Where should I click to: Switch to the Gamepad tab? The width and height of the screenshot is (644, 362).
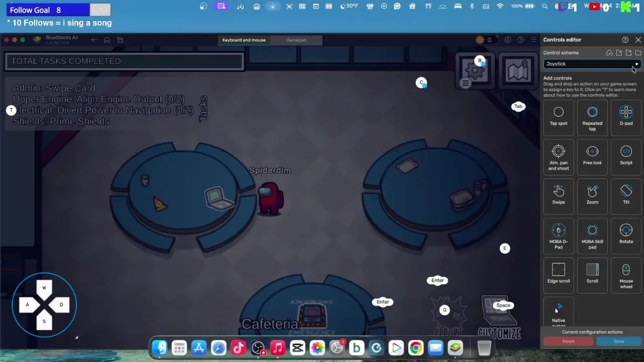tap(296, 40)
